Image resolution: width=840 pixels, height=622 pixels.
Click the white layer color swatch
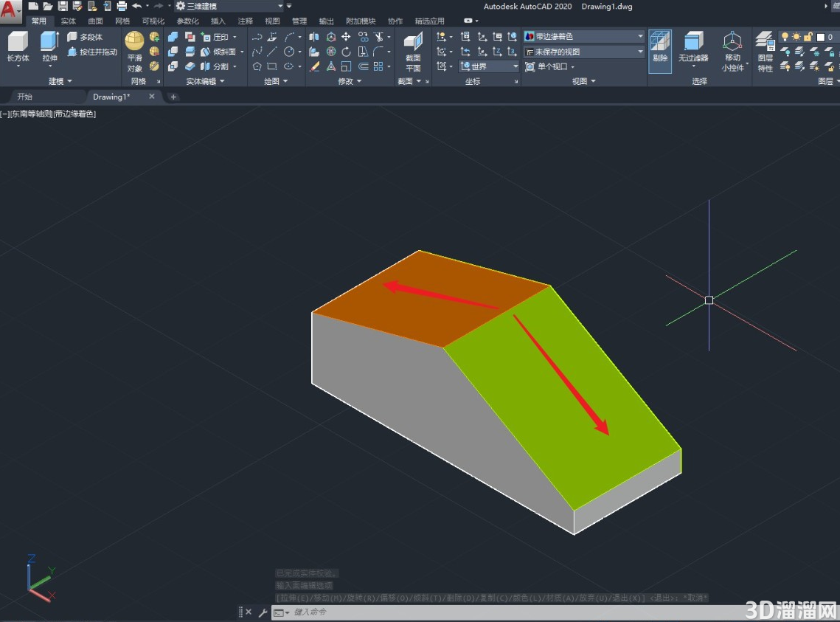820,37
